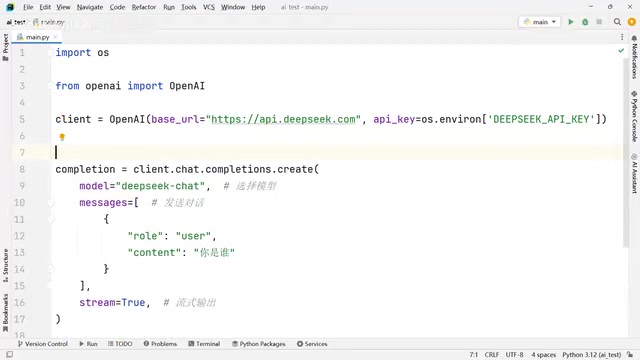Click the main.py breadcrumb in navigation bar
Image resolution: width=640 pixels, height=360 pixels.
[49, 22]
